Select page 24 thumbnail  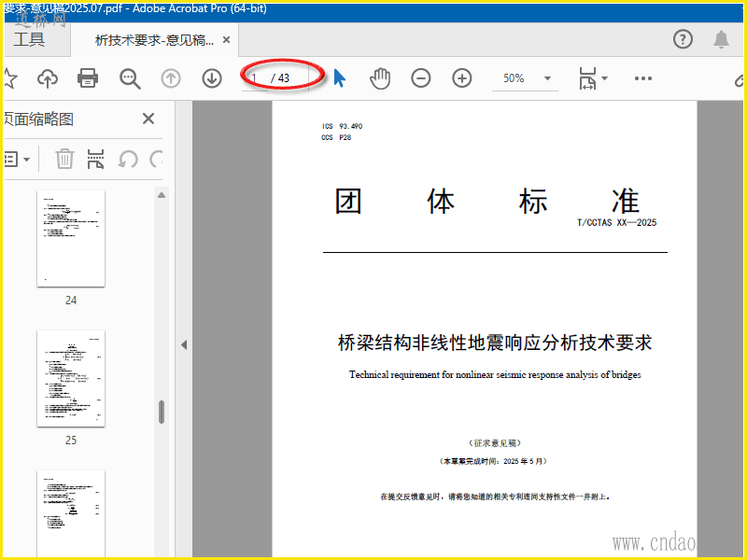point(71,239)
